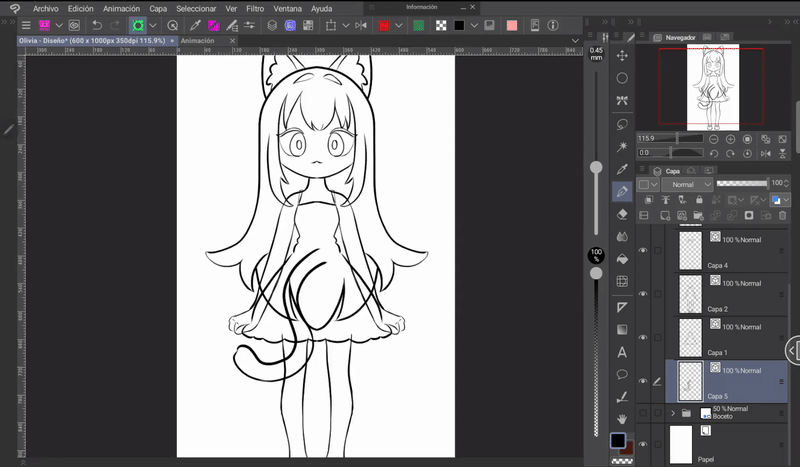Expand the Boceto layer folder

673,413
